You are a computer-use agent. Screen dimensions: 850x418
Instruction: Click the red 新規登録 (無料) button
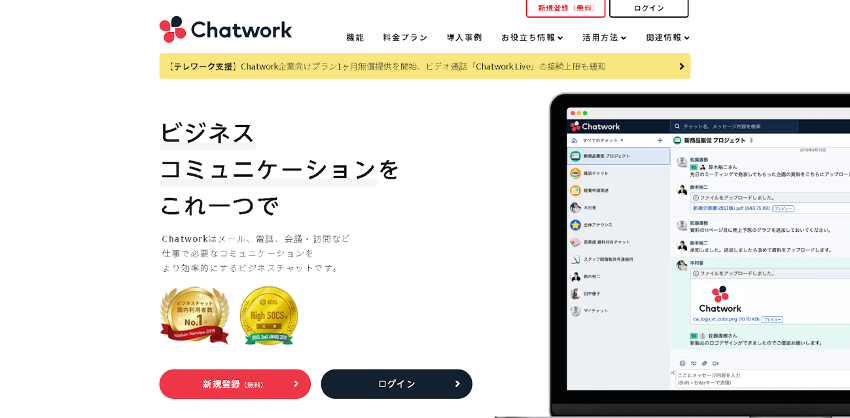click(x=235, y=384)
